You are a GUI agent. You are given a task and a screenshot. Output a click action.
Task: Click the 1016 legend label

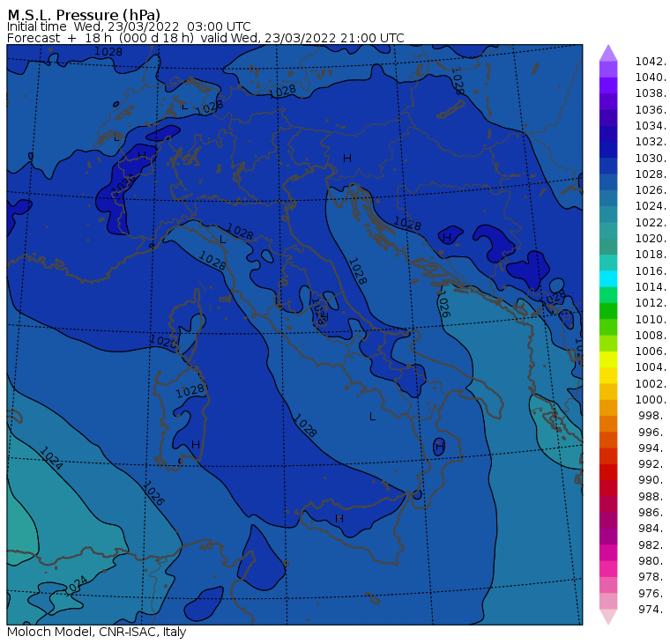coord(651,270)
